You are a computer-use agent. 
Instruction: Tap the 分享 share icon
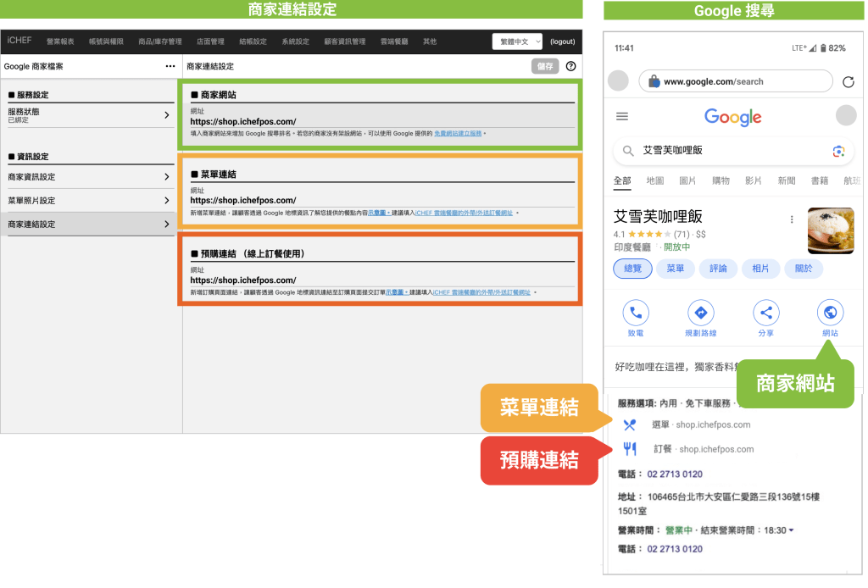765,313
